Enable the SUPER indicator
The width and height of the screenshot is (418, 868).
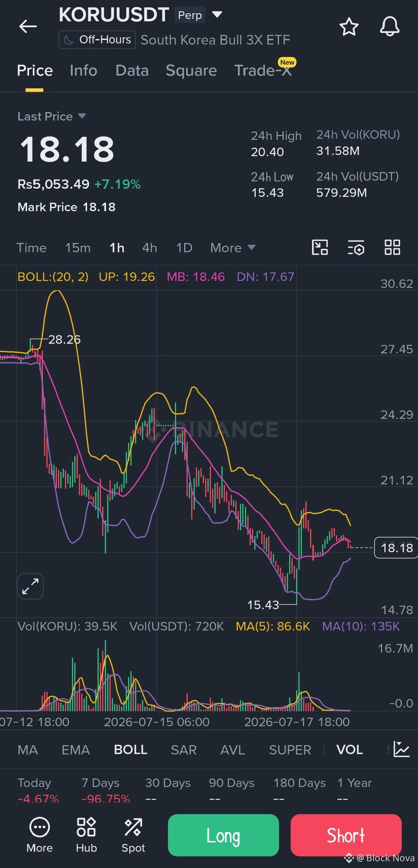290,750
